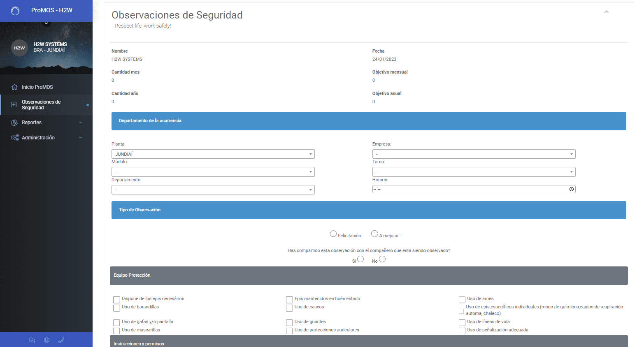Select the A mejorar radio button
This screenshot has width=644, height=347.
coord(374,234)
